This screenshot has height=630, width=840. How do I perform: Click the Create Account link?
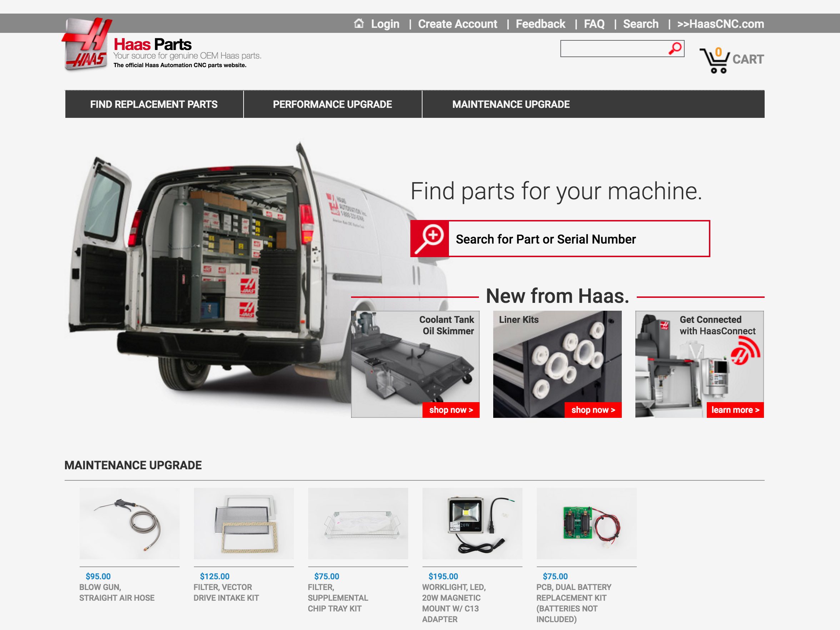(x=457, y=24)
